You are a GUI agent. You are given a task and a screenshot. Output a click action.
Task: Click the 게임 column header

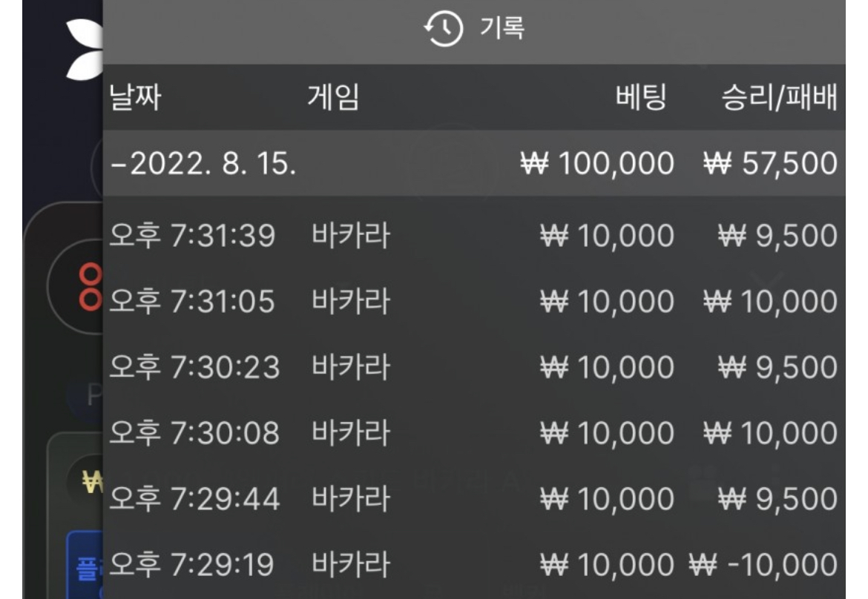tap(333, 98)
